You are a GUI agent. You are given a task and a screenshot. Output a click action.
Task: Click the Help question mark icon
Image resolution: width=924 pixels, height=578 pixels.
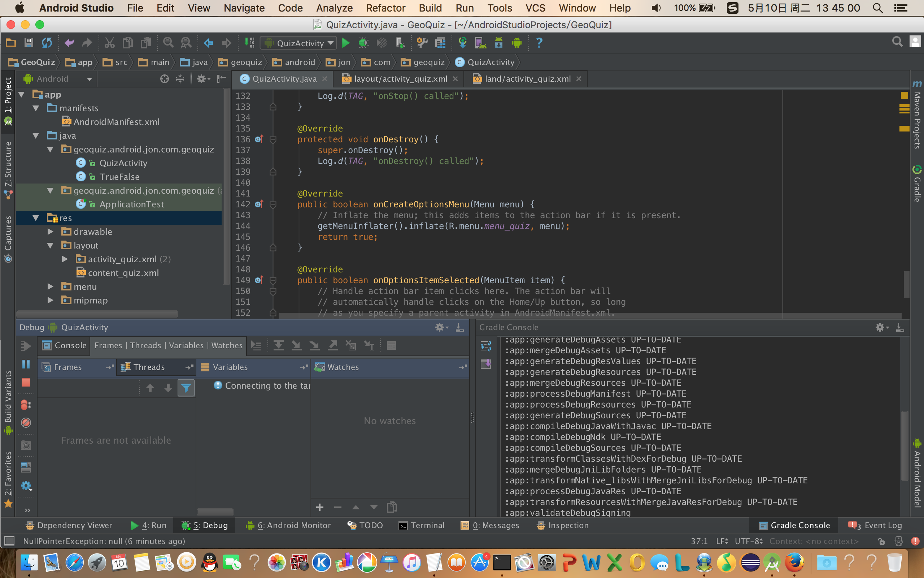pyautogui.click(x=539, y=43)
